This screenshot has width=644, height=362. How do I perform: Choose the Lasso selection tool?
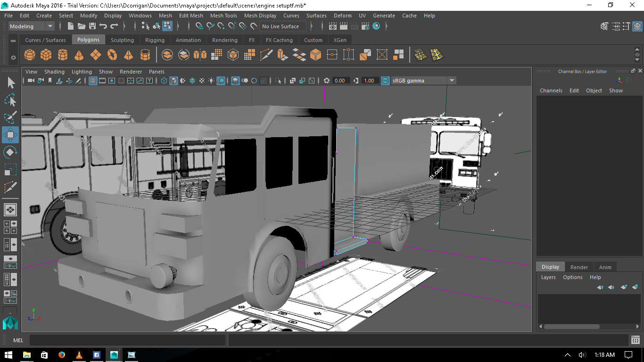coord(10,100)
